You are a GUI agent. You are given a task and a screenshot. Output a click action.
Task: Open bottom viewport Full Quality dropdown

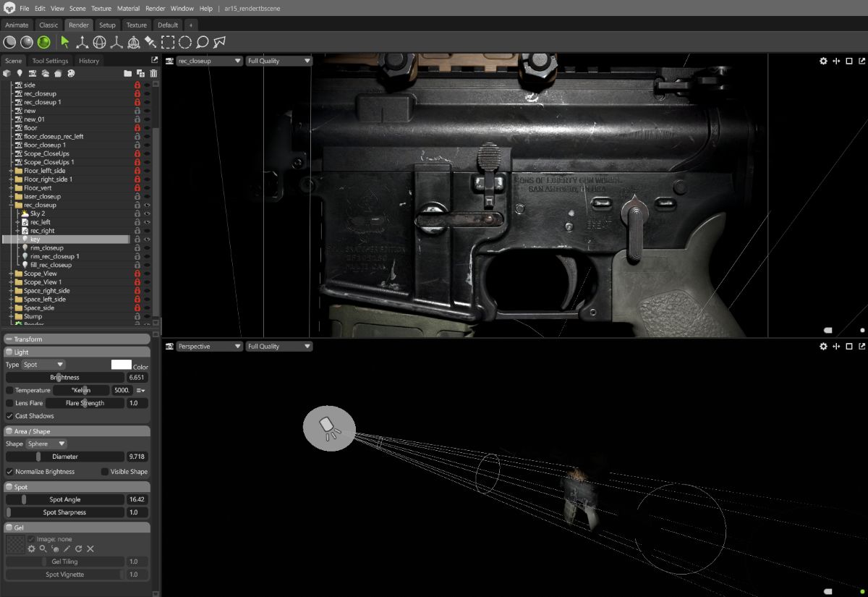[279, 347]
